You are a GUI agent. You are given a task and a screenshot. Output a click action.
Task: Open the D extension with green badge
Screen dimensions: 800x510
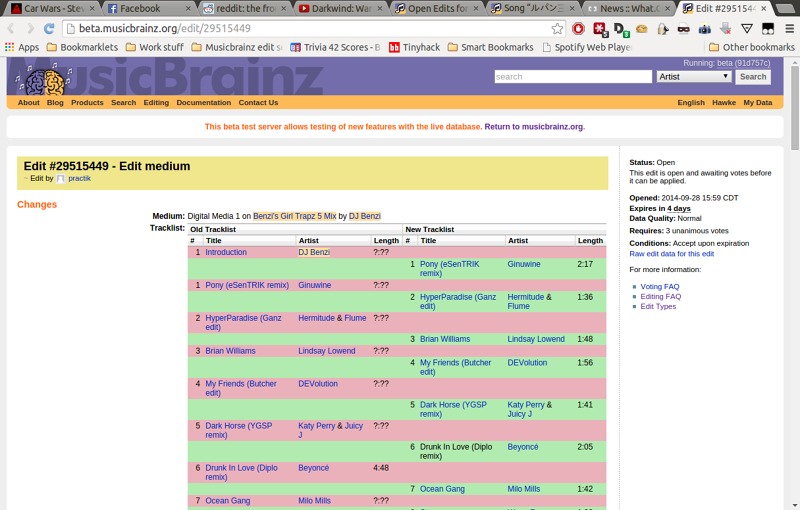621,30
